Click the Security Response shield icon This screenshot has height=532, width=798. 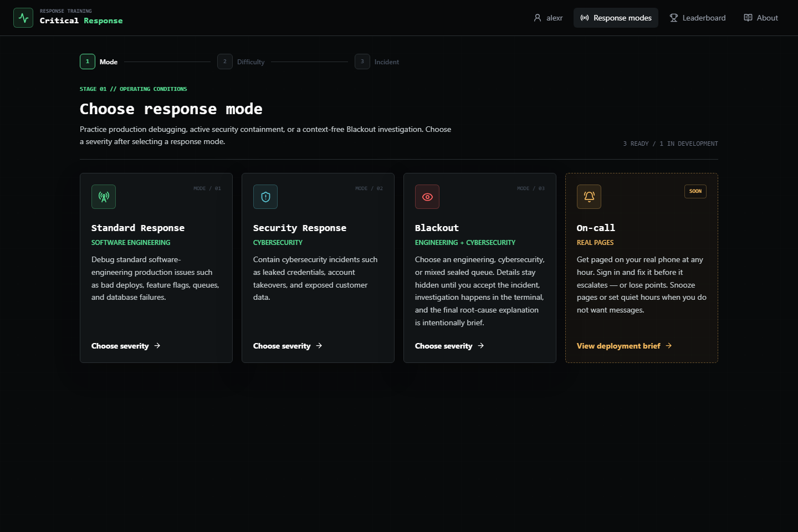[x=265, y=197]
